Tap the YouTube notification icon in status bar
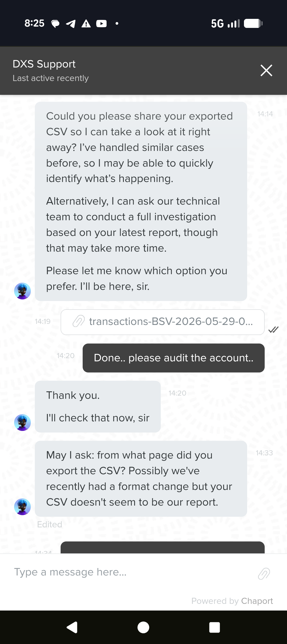The height and width of the screenshot is (644, 287). tap(102, 24)
